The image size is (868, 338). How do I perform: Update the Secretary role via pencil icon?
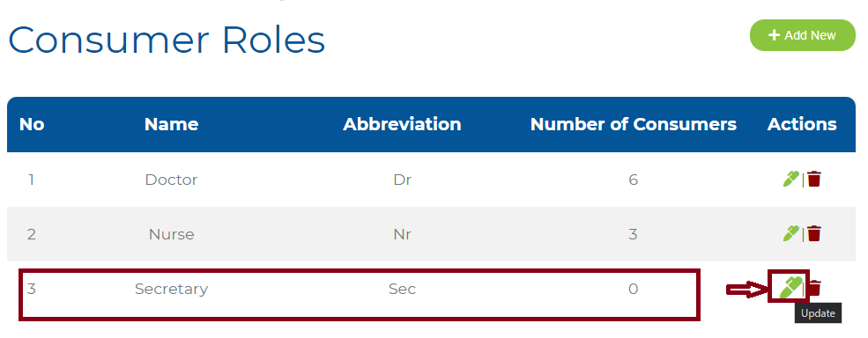point(790,288)
